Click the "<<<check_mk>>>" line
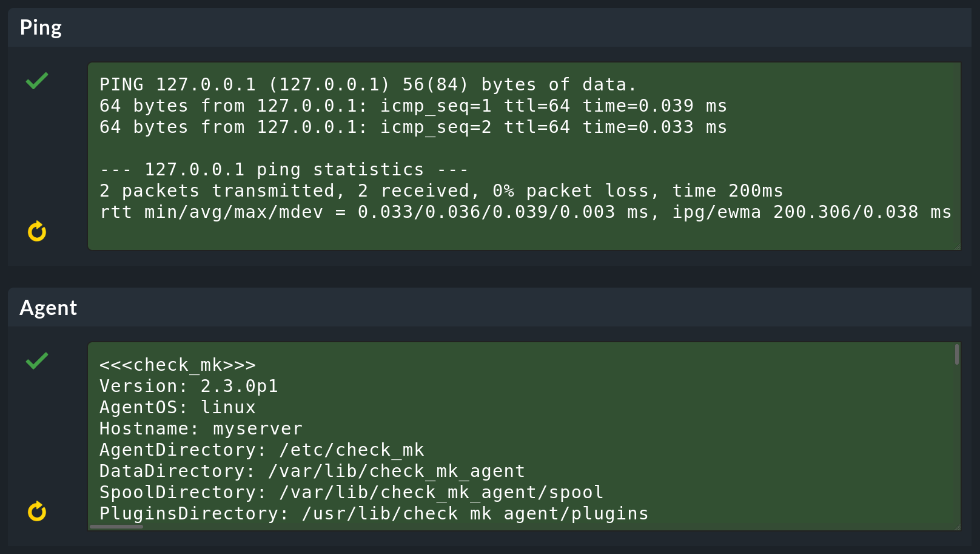Image resolution: width=980 pixels, height=554 pixels. pyautogui.click(x=178, y=365)
